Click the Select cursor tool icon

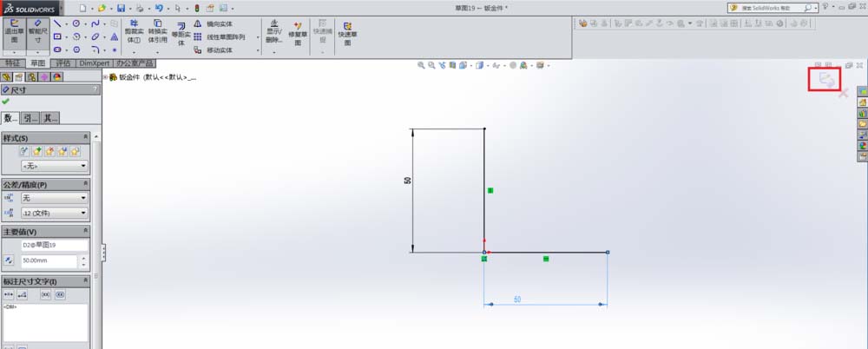pyautogui.click(x=178, y=8)
